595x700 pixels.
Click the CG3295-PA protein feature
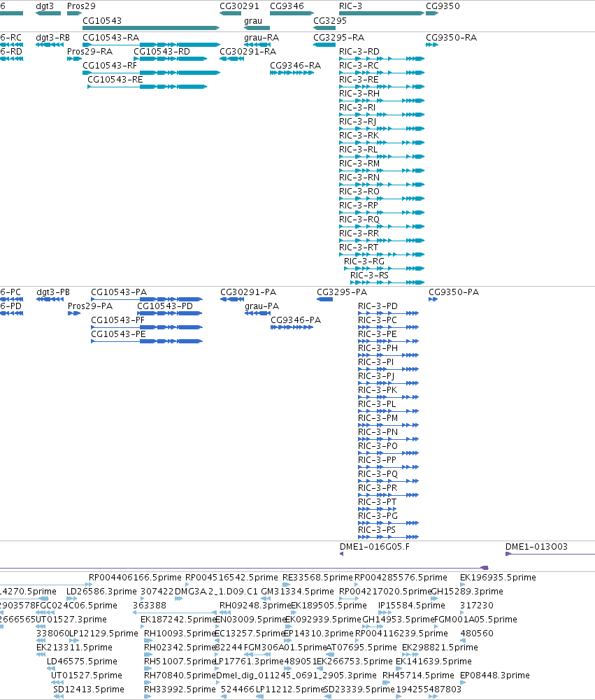[325, 299]
